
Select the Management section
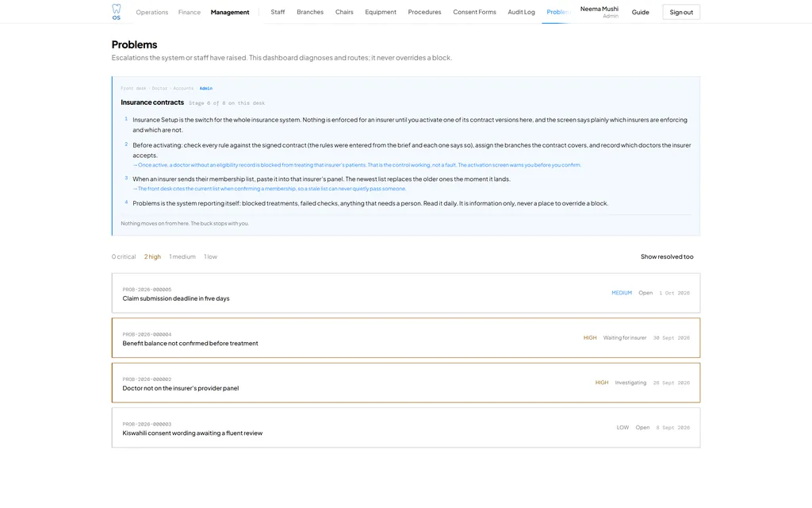[230, 12]
